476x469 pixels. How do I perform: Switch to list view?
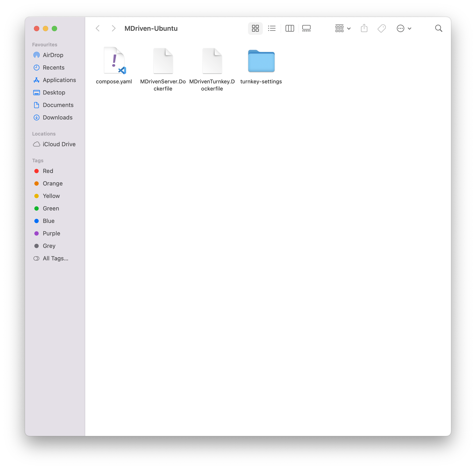272,28
